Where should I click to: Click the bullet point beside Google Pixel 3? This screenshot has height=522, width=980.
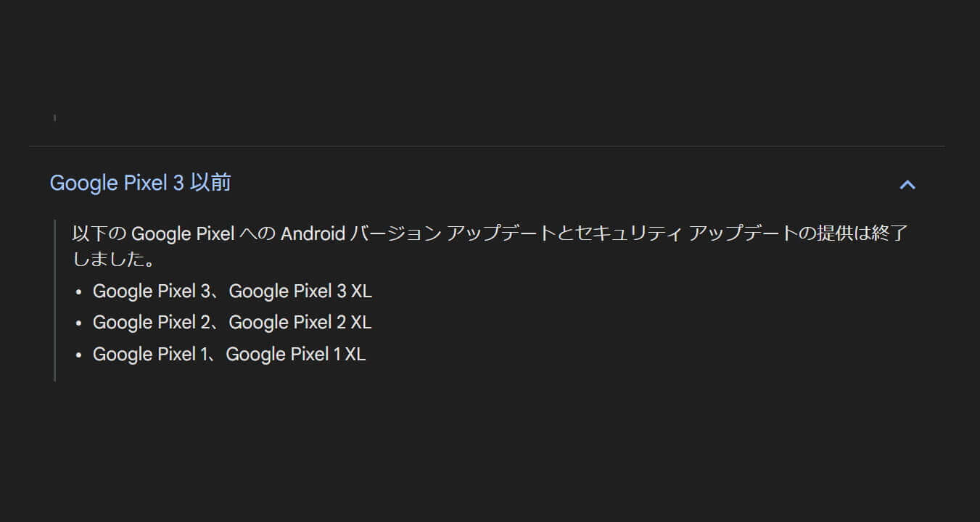pyautogui.click(x=78, y=291)
